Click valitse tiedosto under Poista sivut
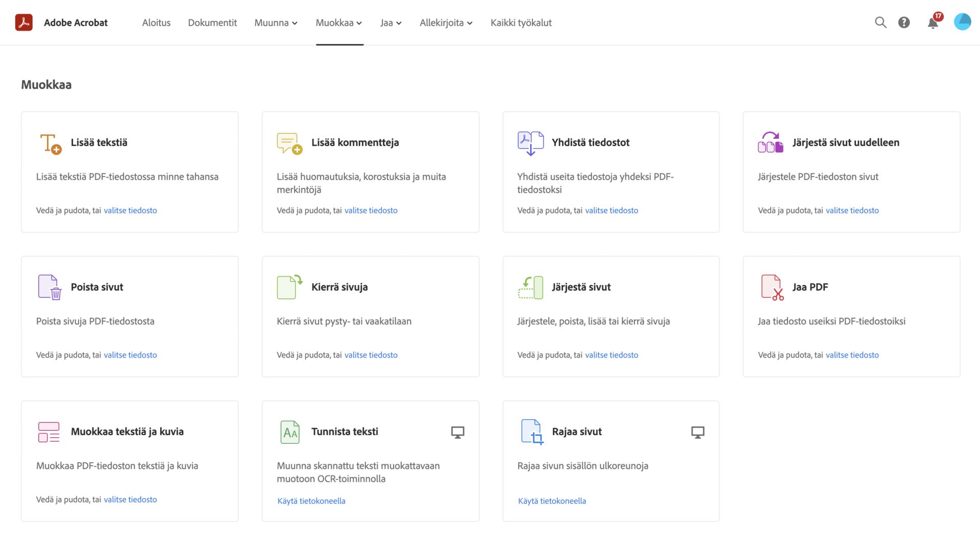Viewport: 980px width, 557px height. tap(130, 355)
